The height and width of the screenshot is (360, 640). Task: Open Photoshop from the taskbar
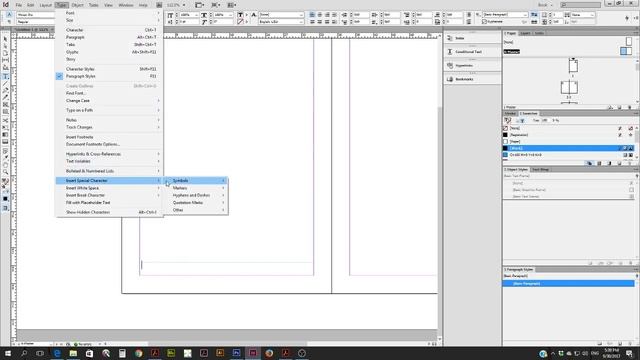coord(236,353)
